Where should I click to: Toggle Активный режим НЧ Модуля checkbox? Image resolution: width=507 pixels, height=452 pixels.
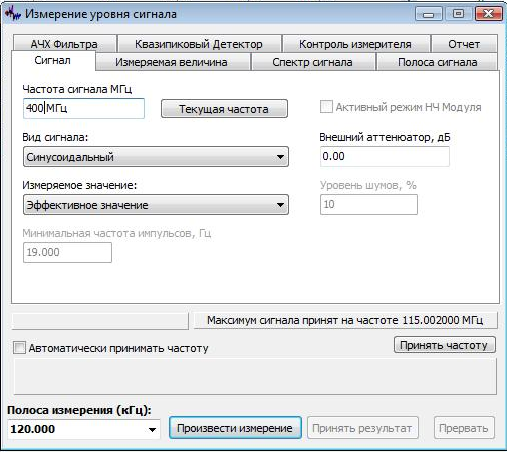(x=326, y=107)
